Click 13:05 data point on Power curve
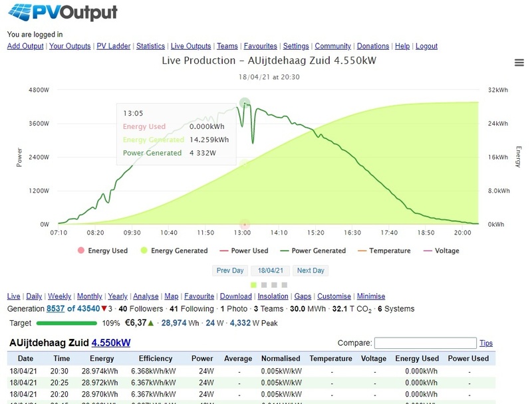This screenshot has height=404, width=532. tap(245, 103)
